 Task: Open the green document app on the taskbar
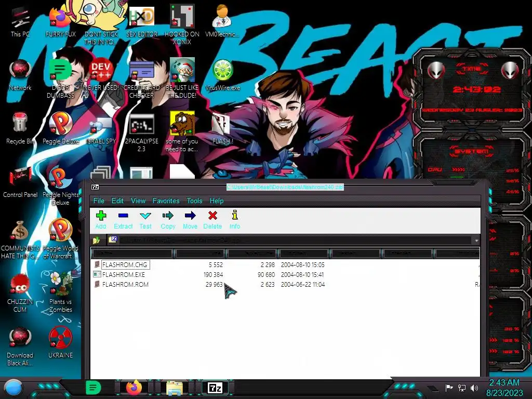tap(93, 388)
